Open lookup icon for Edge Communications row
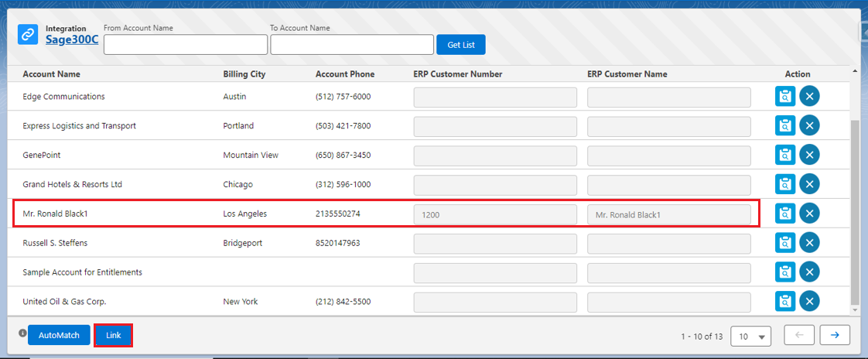Screen dimensions: 868x359 [x=785, y=97]
